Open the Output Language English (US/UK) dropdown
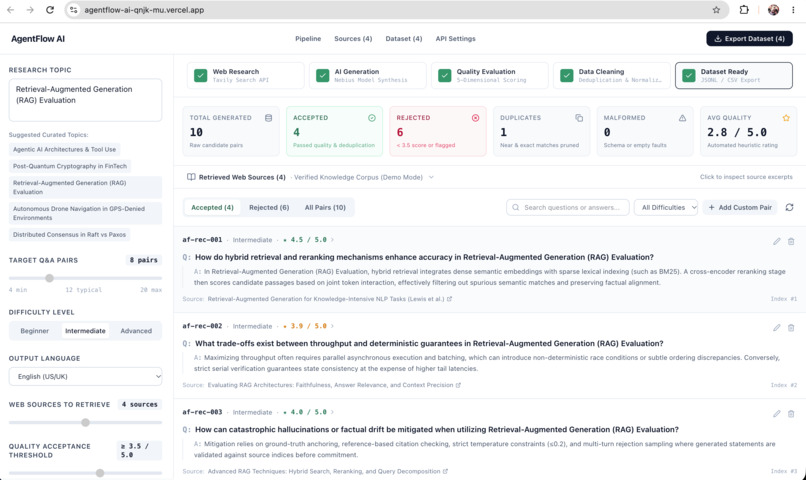Screen dimensions: 806x480 coord(85,376)
